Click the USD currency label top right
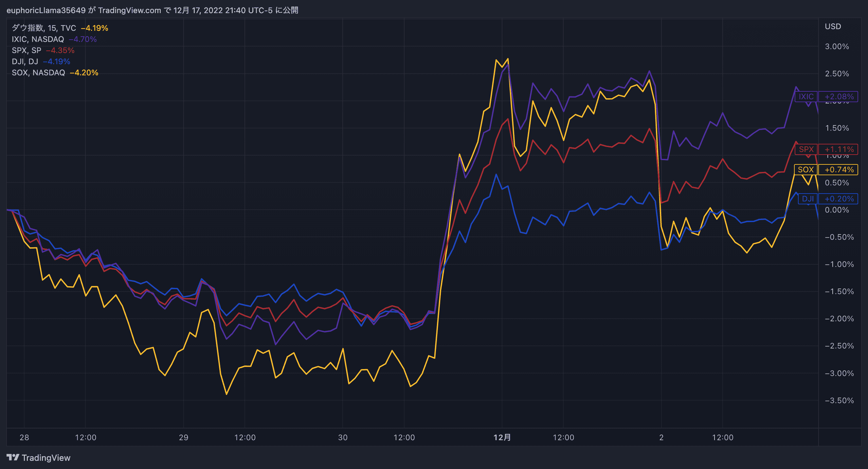 point(833,27)
